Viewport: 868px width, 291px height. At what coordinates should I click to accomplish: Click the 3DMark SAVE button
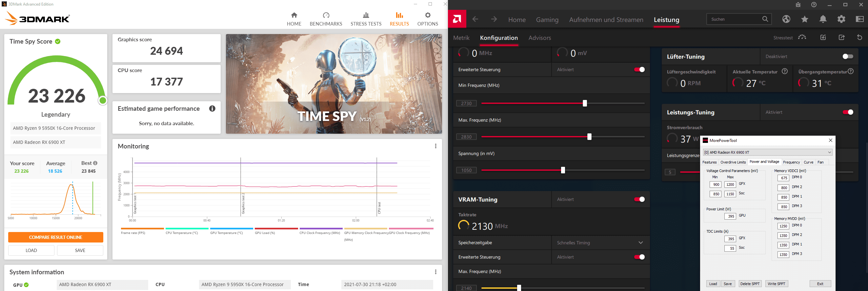click(80, 250)
